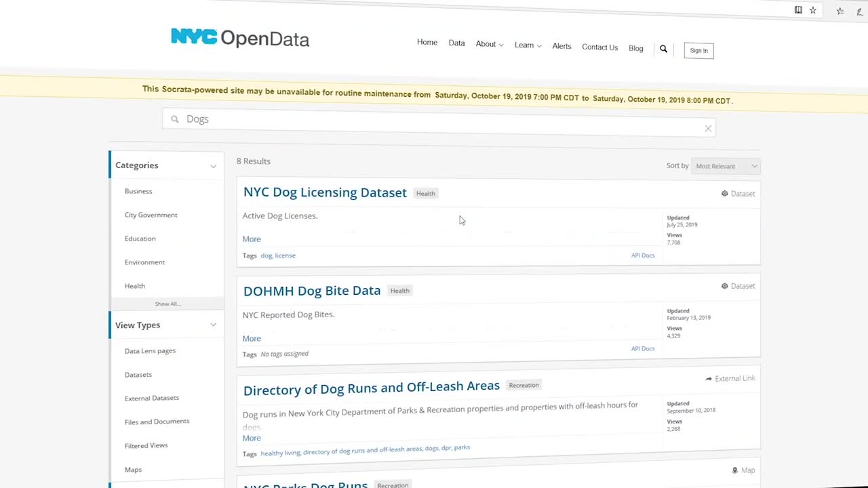
Task: Click the Dogs search input field
Action: click(x=439, y=123)
